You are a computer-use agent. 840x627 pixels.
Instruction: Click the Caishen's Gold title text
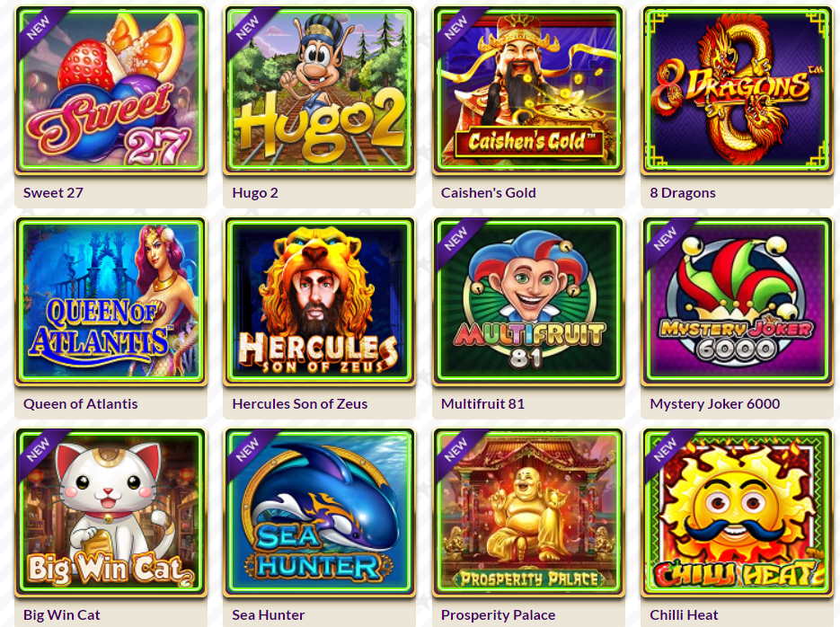pyautogui.click(x=488, y=193)
